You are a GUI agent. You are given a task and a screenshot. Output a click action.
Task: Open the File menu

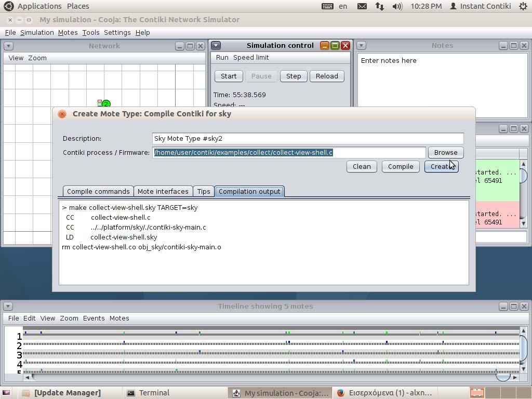(10, 33)
